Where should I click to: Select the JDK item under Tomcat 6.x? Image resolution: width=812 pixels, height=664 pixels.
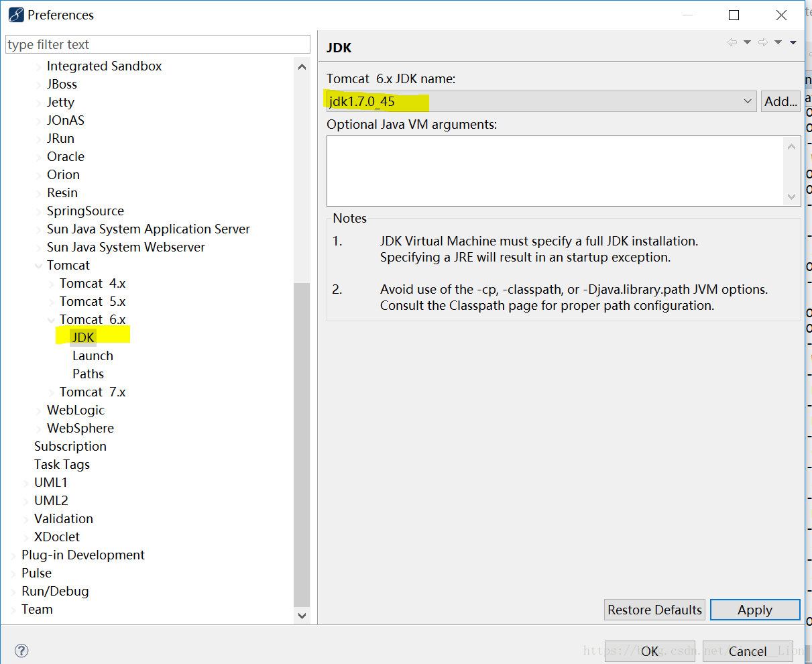pos(83,337)
